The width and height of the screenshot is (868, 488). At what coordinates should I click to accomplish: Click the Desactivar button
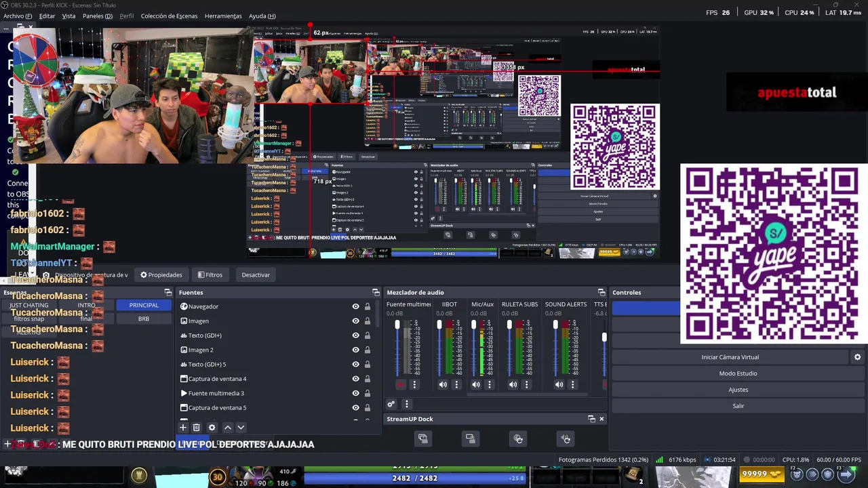[x=256, y=274]
